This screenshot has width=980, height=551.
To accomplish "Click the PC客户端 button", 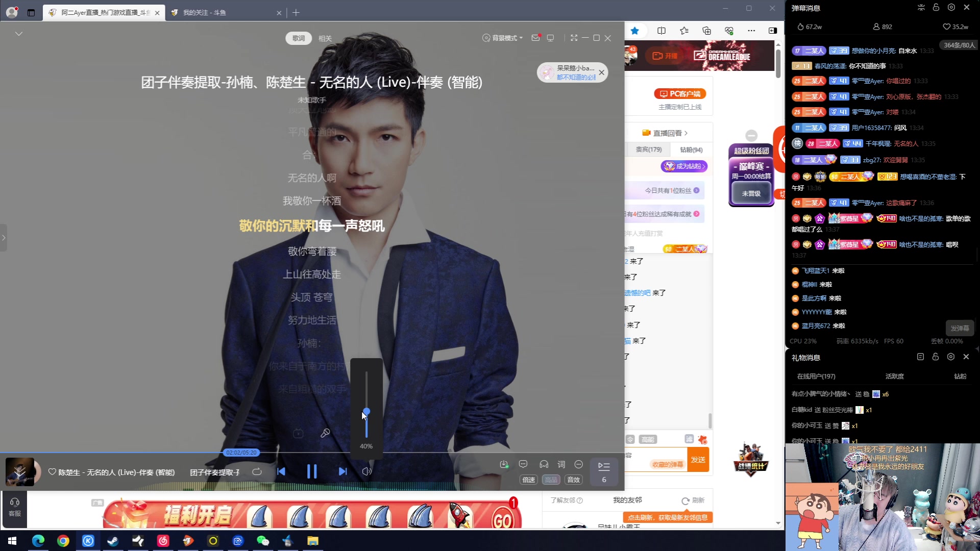I will click(x=680, y=94).
